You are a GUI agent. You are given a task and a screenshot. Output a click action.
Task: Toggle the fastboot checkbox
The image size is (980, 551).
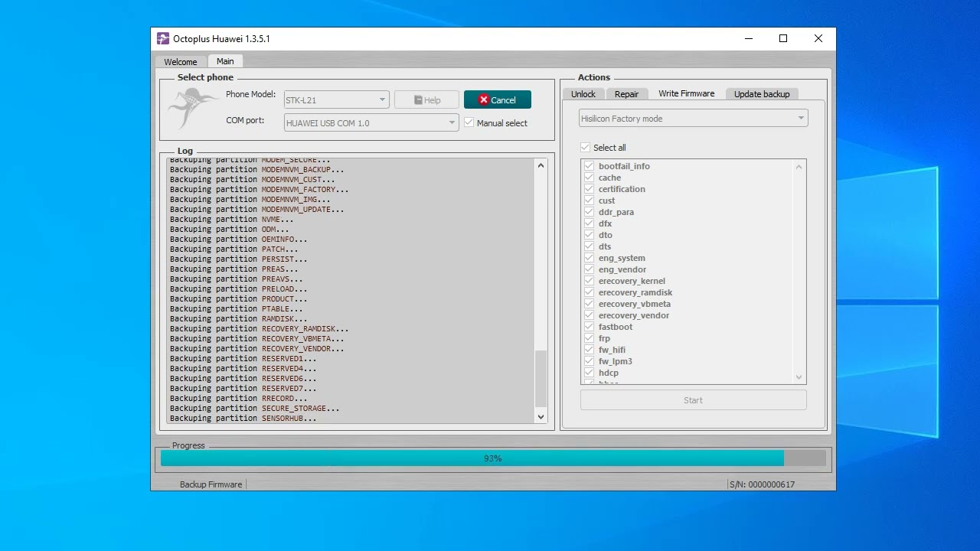(589, 327)
